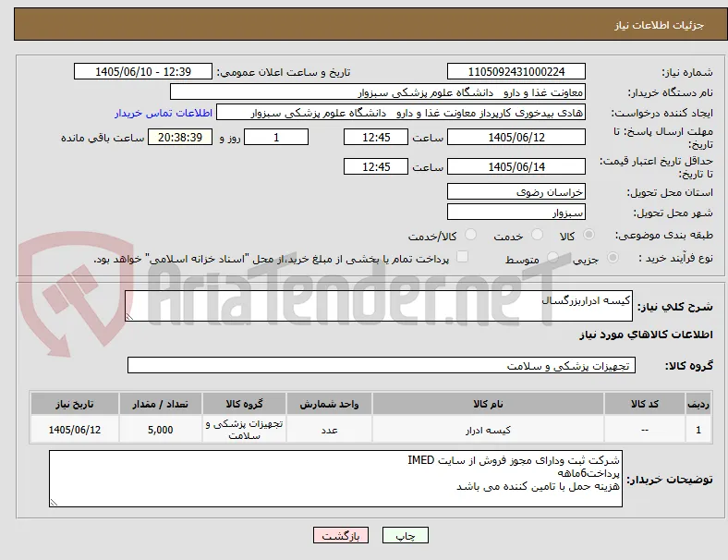Click the delivery city field سبزوار
Image resolution: width=728 pixels, height=560 pixels.
tap(516, 213)
